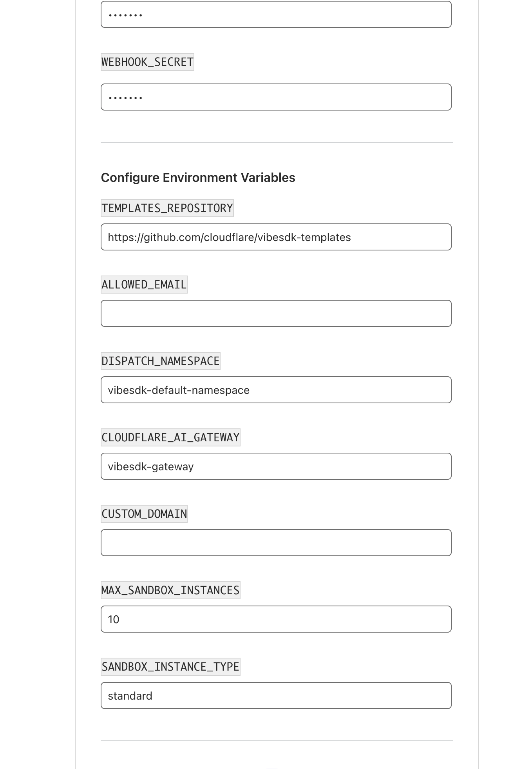Image resolution: width=532 pixels, height=769 pixels.
Task: Click the TEMPLATES_REPOSITORY label
Action: pos(167,208)
